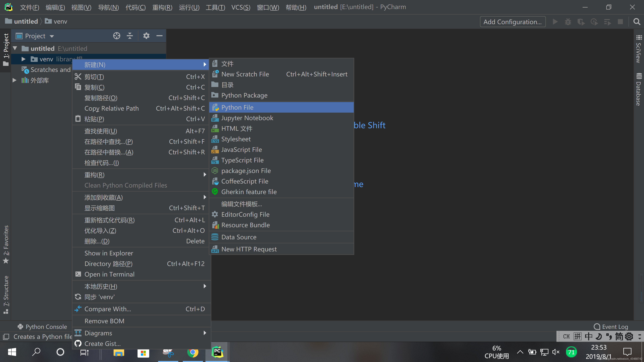Screen dimensions: 644x362
Task: Click the untitled breadcrumb in navigation bar
Action: coord(21,21)
